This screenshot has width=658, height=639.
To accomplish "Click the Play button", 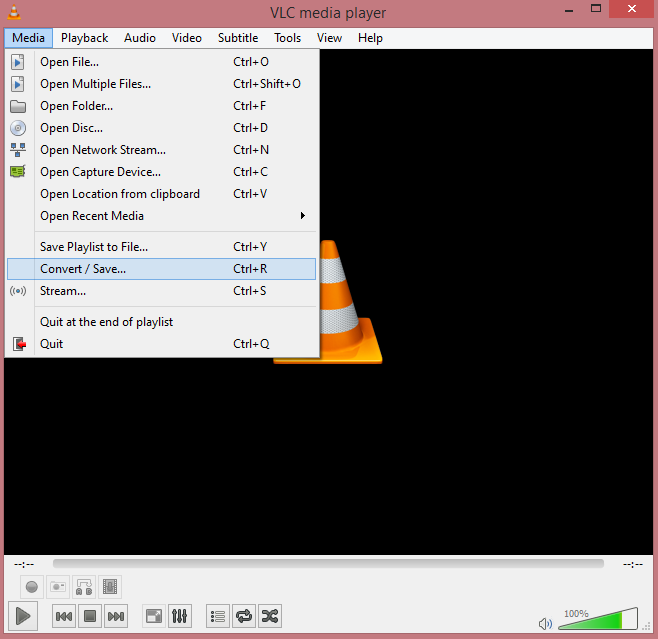I will 24,616.
